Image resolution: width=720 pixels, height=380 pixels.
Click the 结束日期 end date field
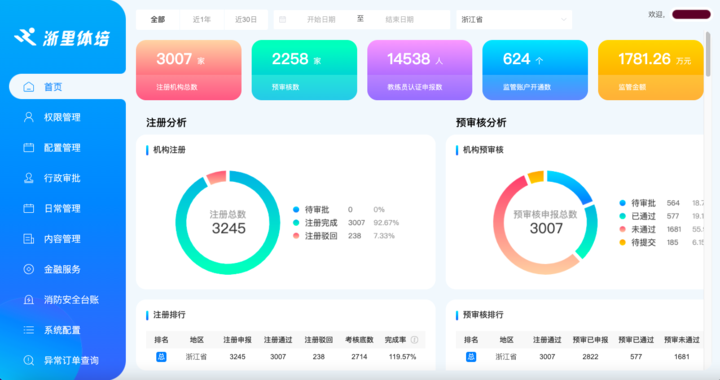point(399,20)
